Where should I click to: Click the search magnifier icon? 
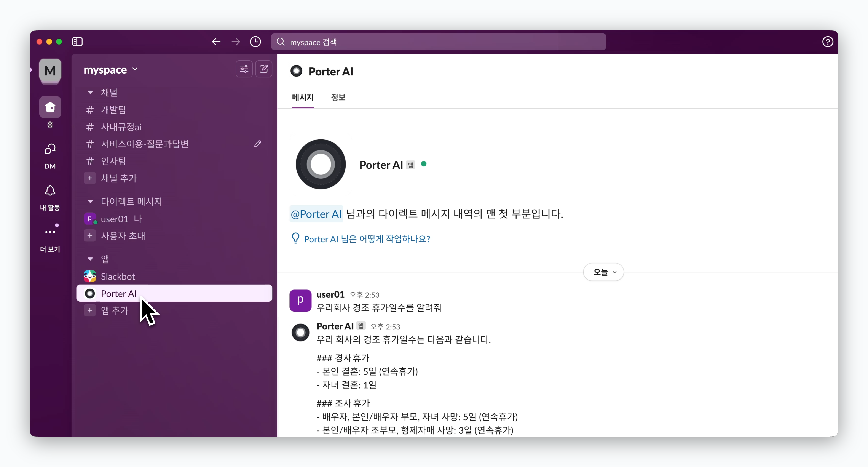(280, 42)
